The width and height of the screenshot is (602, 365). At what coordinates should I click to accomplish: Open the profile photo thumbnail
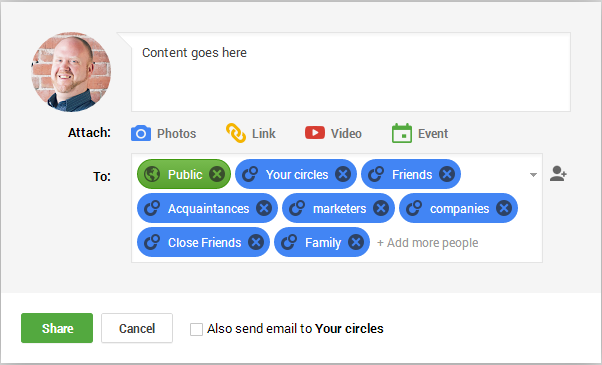(x=71, y=72)
